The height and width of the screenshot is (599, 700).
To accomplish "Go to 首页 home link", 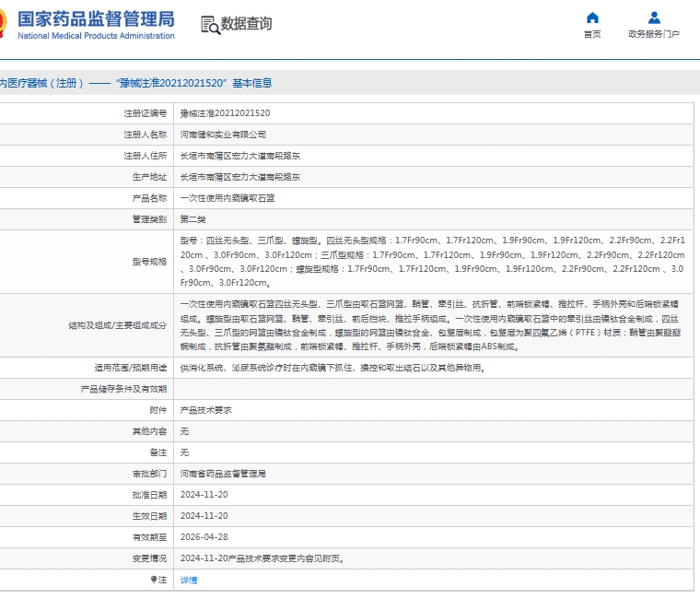I will tap(592, 34).
